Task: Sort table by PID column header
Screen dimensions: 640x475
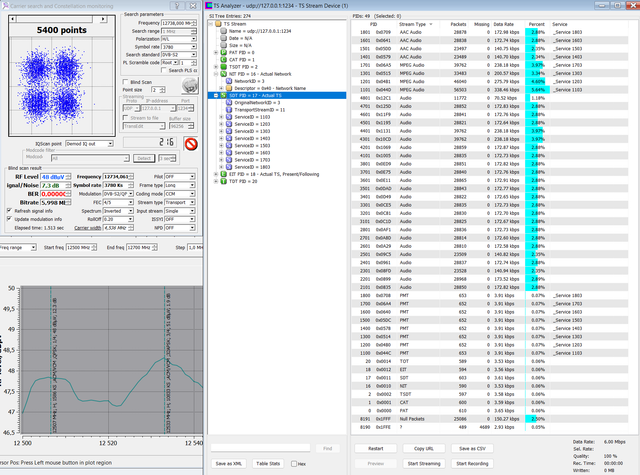Action: [373, 24]
